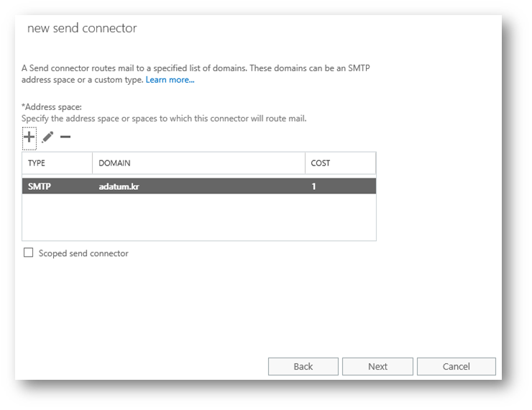532x410 pixels.
Task: Remove the selected address space with minus icon
Action: [65, 137]
